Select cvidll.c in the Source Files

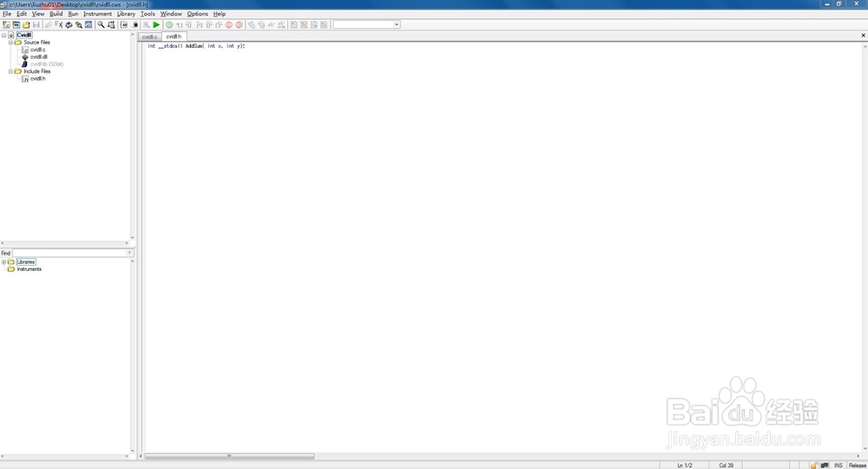tap(38, 50)
